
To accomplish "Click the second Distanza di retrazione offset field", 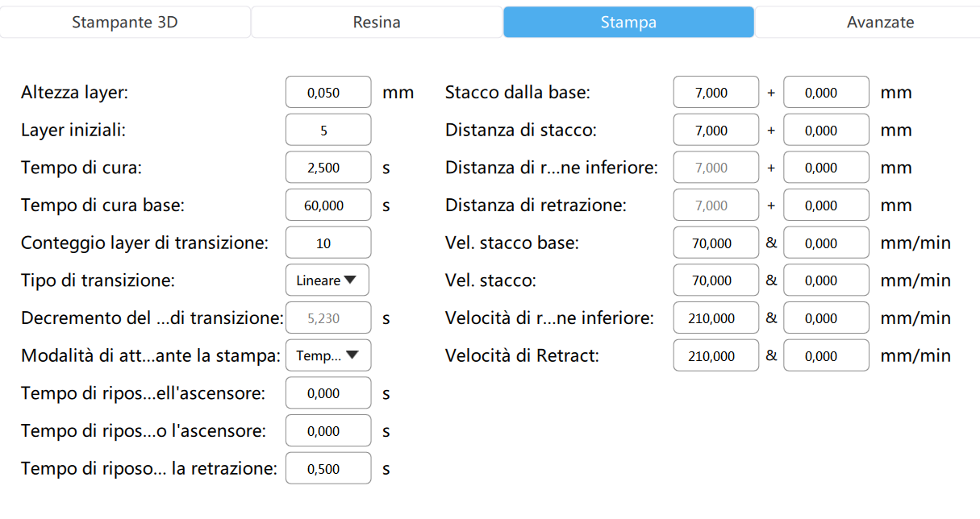I will coord(826,206).
